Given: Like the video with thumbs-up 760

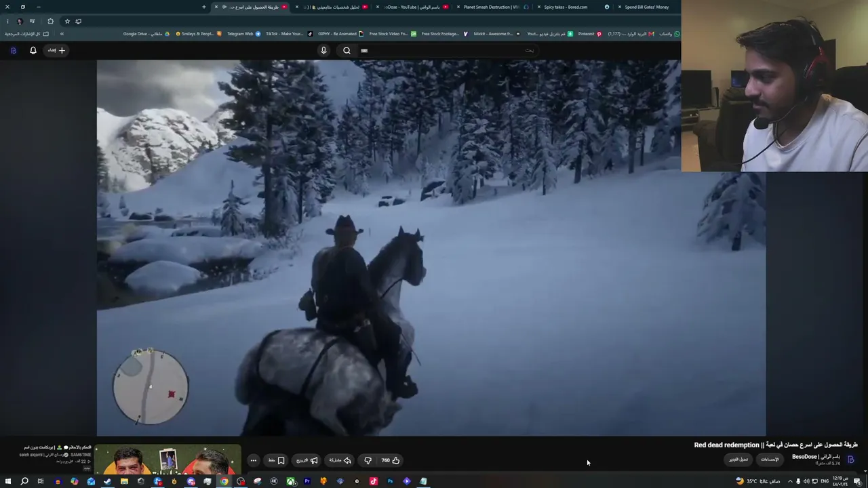Looking at the screenshot, I should (390, 460).
